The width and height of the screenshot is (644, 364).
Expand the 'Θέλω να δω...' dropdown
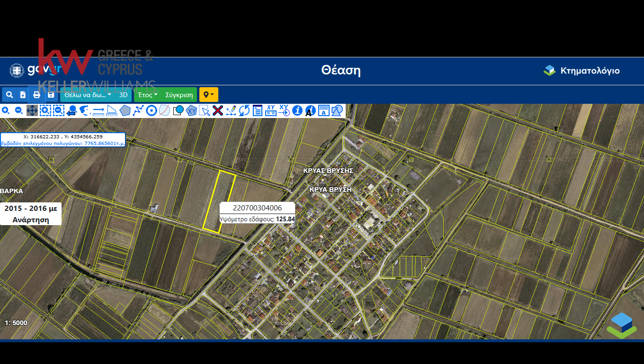[x=88, y=95]
